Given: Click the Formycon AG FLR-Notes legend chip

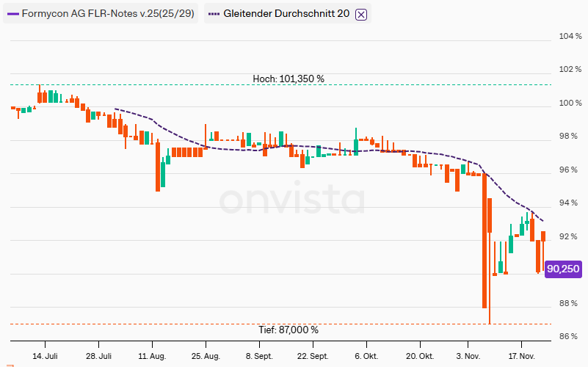Looking at the screenshot, I should [101, 14].
